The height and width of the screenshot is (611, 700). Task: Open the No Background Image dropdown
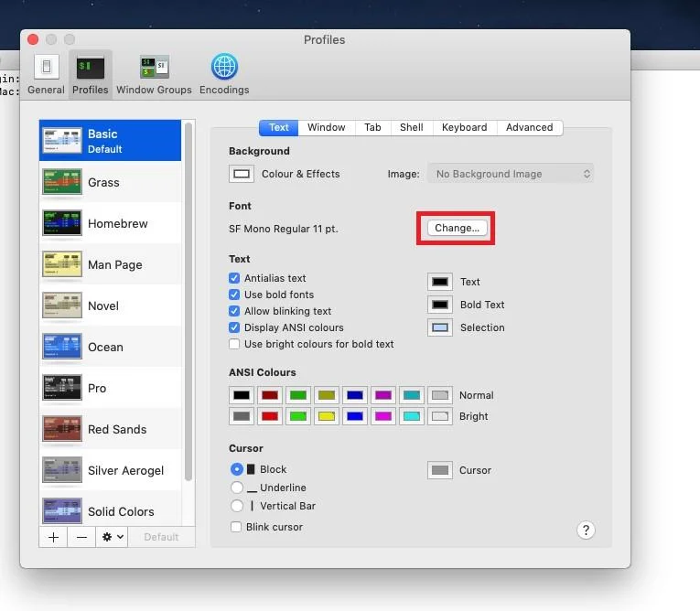point(511,174)
